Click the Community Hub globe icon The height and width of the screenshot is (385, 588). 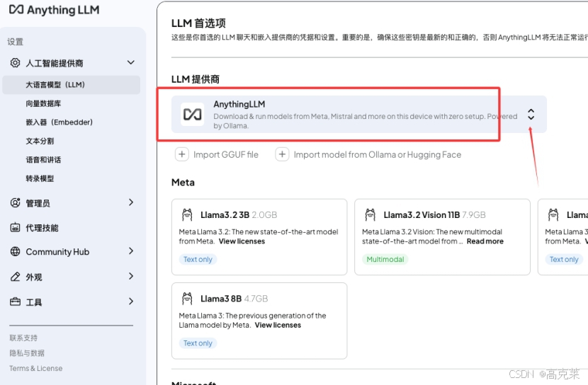coord(15,252)
